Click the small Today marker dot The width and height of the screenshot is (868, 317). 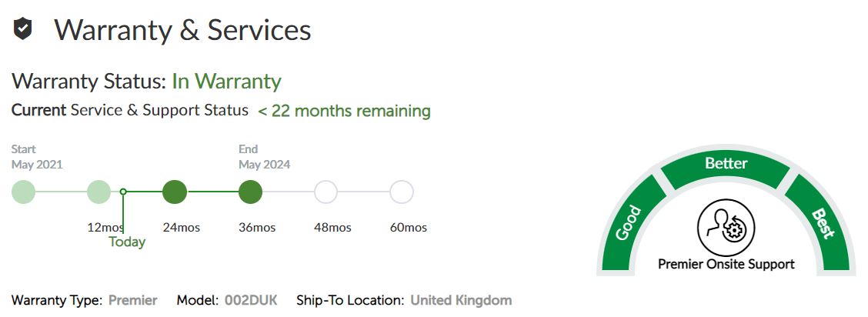[x=123, y=192]
